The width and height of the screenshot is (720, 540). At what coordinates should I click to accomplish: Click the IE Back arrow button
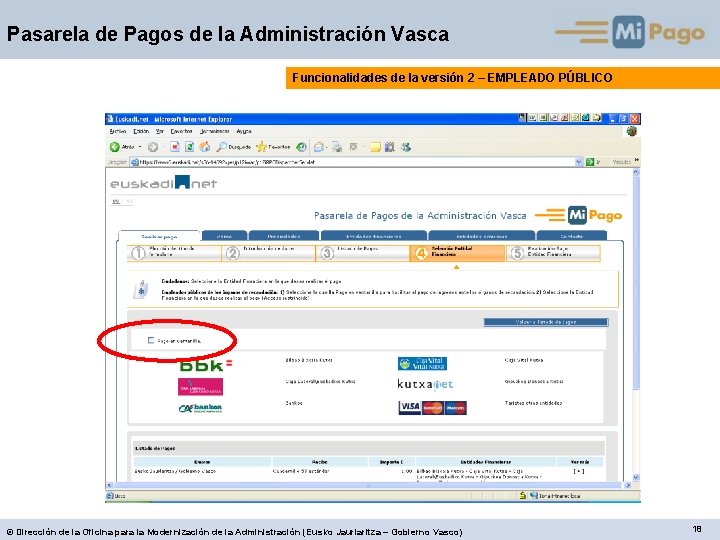pos(115,147)
